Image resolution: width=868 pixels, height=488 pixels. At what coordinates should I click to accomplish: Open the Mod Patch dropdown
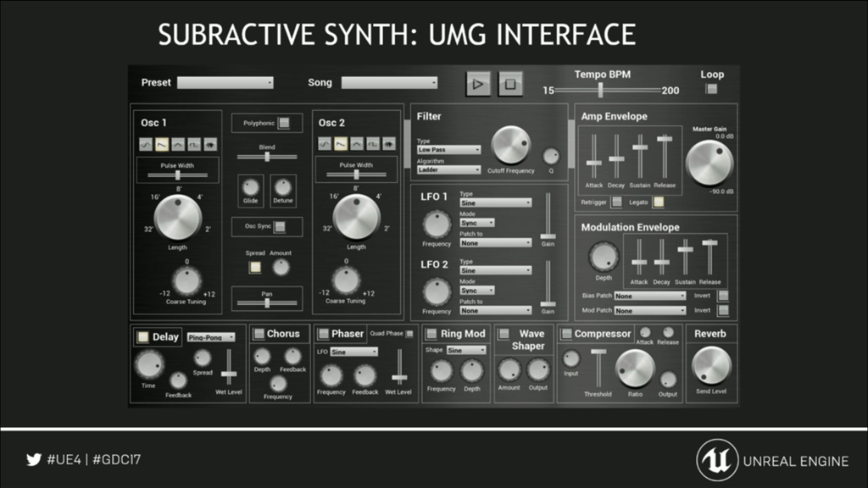tap(650, 311)
